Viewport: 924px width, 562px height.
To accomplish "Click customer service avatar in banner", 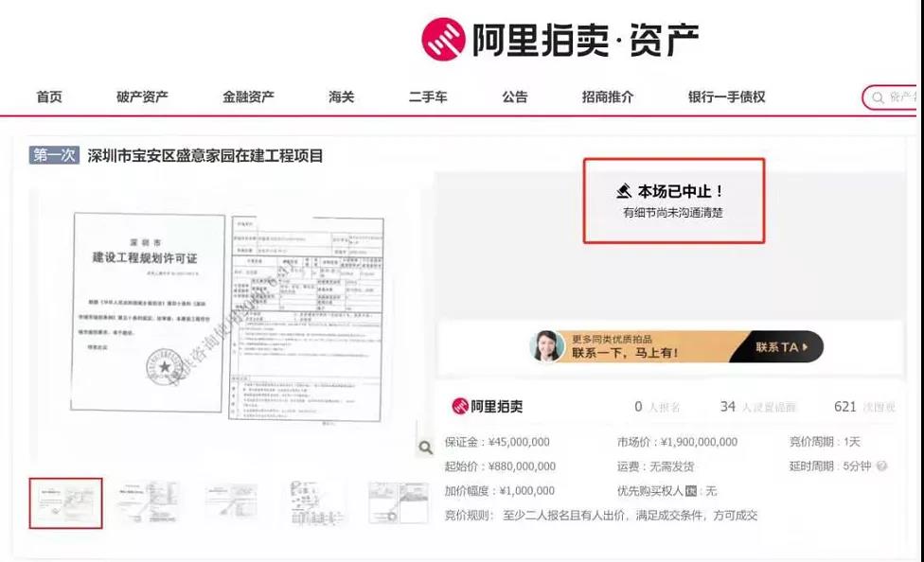I will tap(547, 345).
